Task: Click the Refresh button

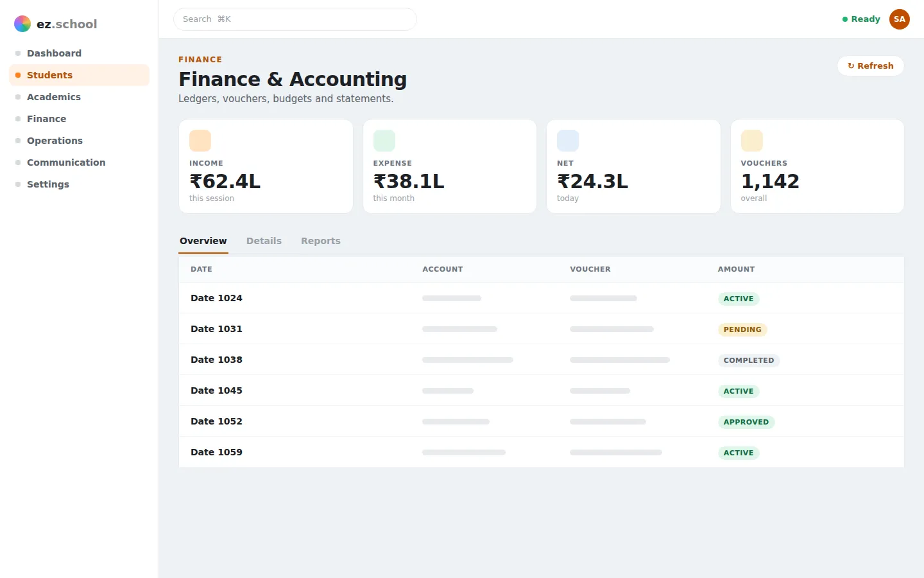Action: (871, 66)
